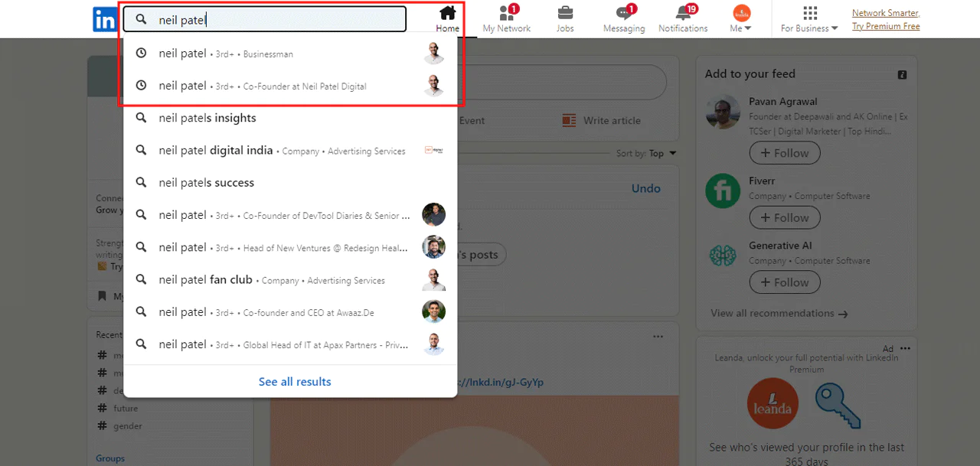Click the Write article button
980x466 pixels.
(x=601, y=120)
